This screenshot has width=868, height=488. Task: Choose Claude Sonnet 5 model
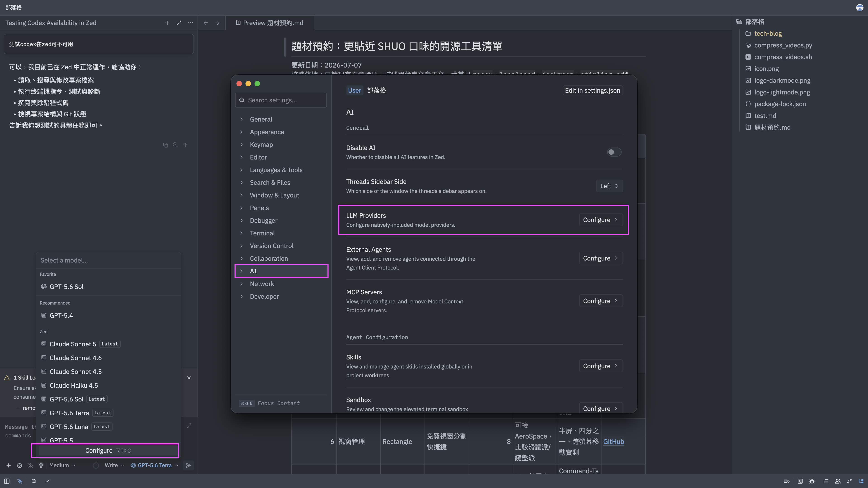108,344
